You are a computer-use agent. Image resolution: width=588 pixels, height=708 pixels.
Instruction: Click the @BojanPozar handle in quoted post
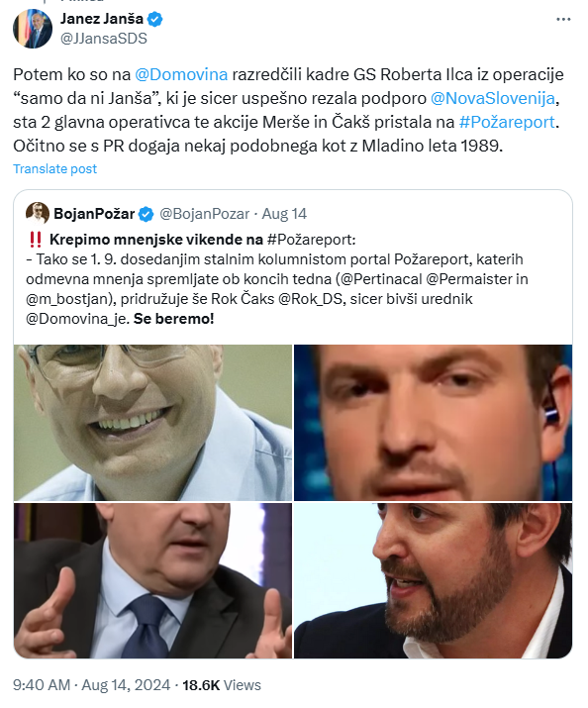point(205,214)
